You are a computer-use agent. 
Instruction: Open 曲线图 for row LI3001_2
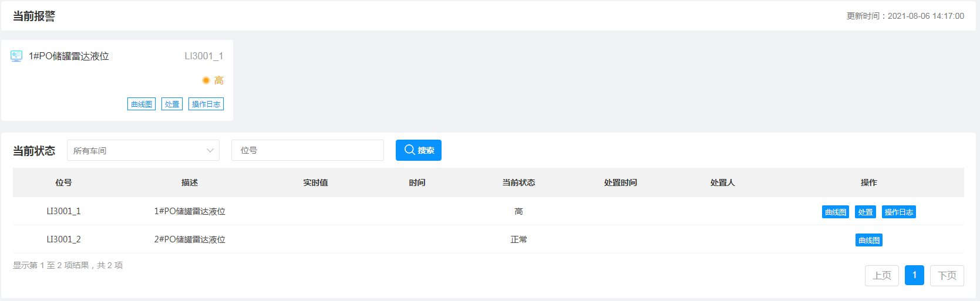click(x=869, y=240)
